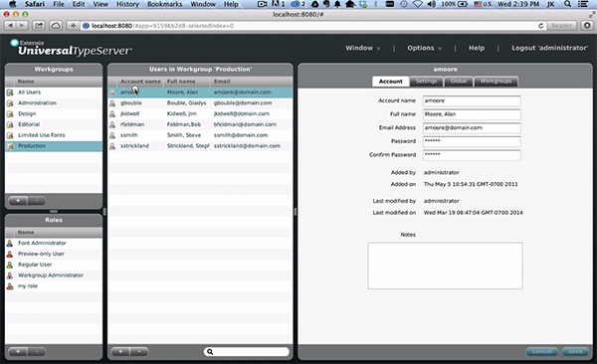Click into the Confirm Password field

[x=472, y=155]
